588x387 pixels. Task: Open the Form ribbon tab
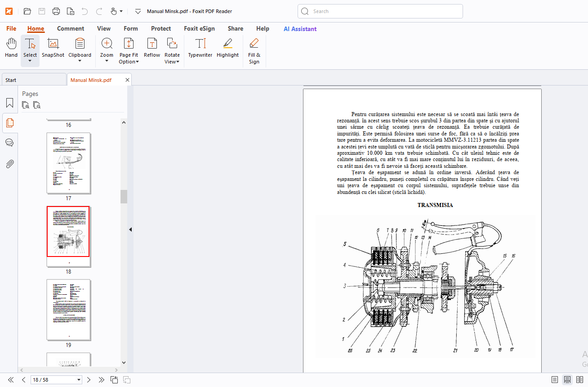point(131,28)
